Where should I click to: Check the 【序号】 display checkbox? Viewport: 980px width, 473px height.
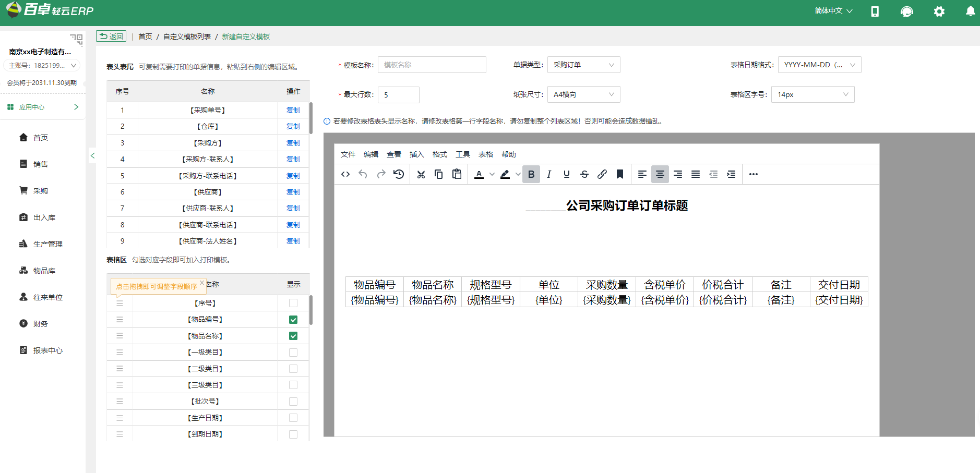[293, 303]
